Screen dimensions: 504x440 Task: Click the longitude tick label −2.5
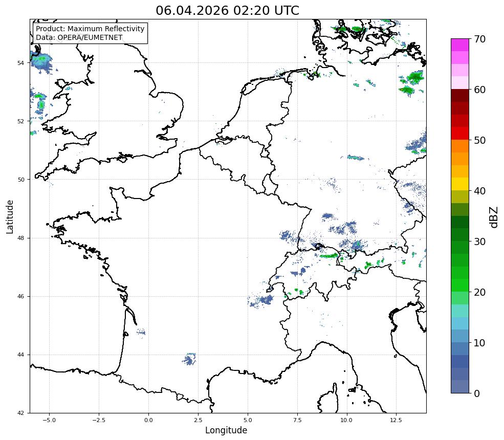pyautogui.click(x=99, y=420)
